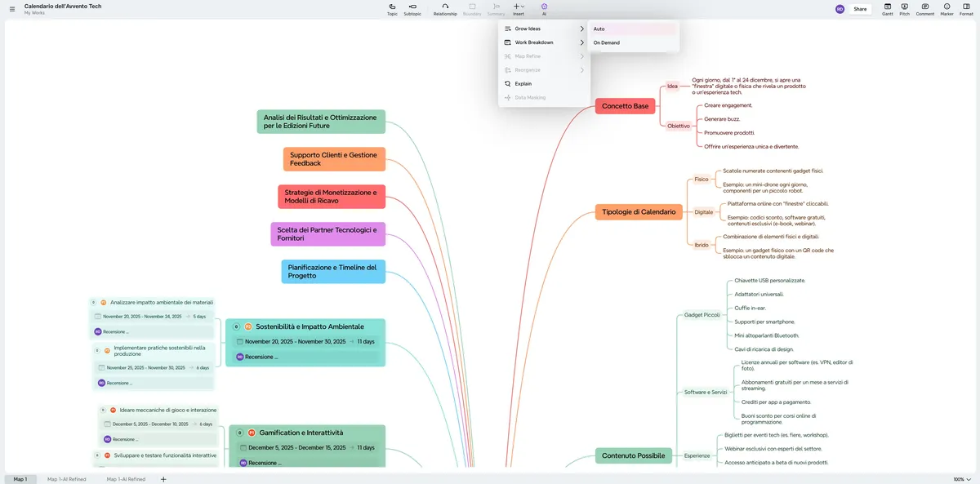Add a new Topic from toolbar
The width and height of the screenshot is (980, 484).
(x=392, y=9)
